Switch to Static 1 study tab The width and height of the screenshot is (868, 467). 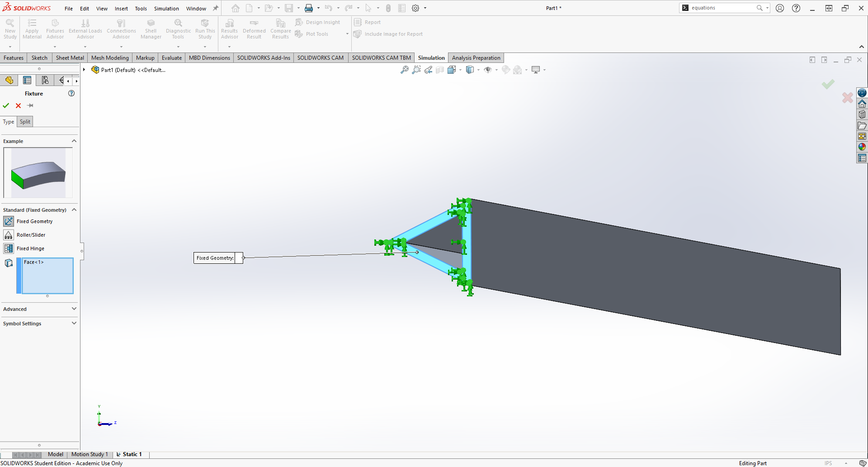pos(129,454)
